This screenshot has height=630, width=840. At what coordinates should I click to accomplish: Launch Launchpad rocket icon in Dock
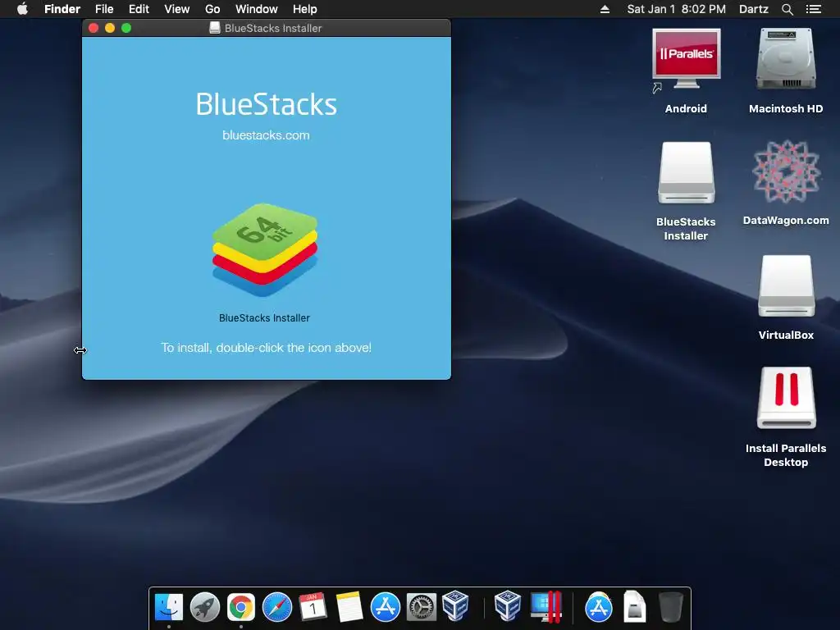coord(205,607)
